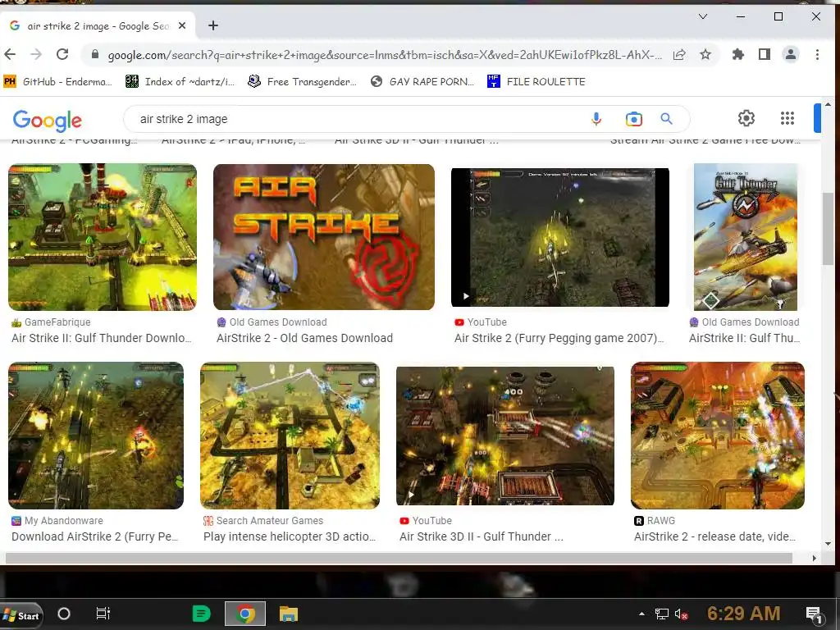840x630 pixels.
Task: Click the 6:29 AM clock
Action: tap(743, 614)
